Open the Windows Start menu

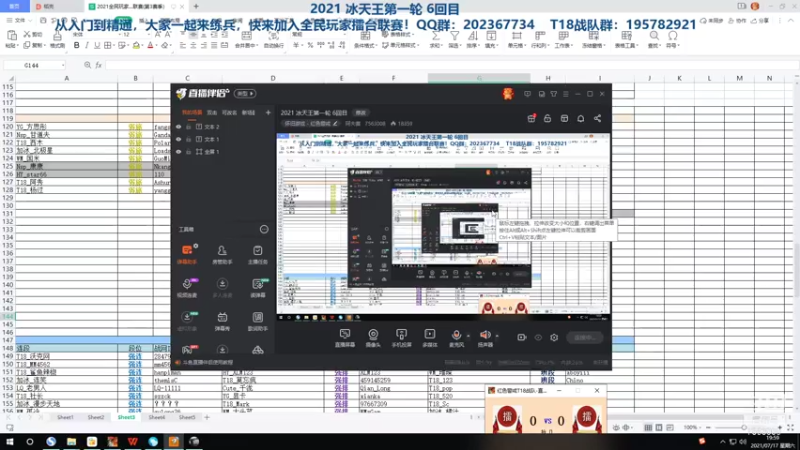(10, 441)
